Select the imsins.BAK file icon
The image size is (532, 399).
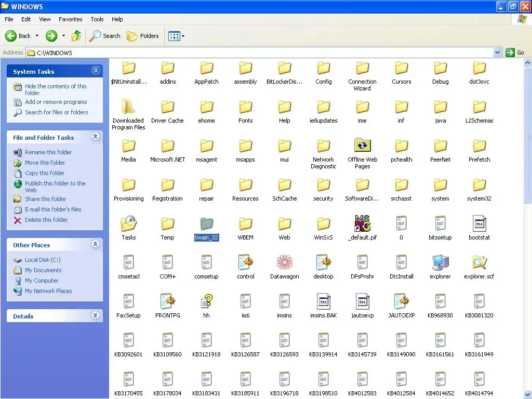coord(323,301)
